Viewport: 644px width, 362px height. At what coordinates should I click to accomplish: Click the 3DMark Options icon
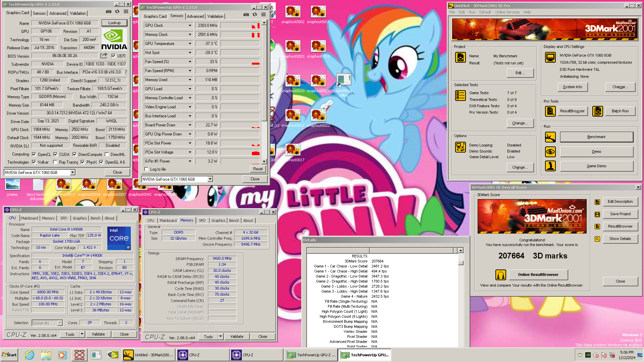tap(461, 147)
